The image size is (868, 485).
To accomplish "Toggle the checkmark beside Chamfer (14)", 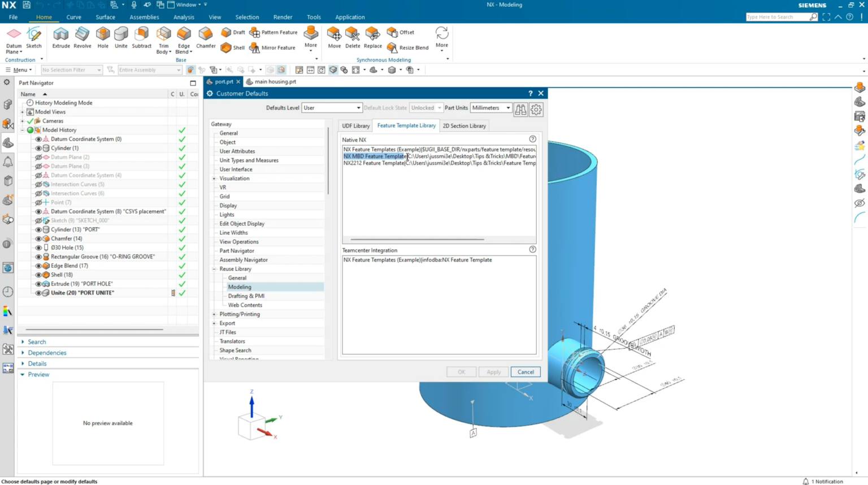I will pyautogui.click(x=182, y=238).
